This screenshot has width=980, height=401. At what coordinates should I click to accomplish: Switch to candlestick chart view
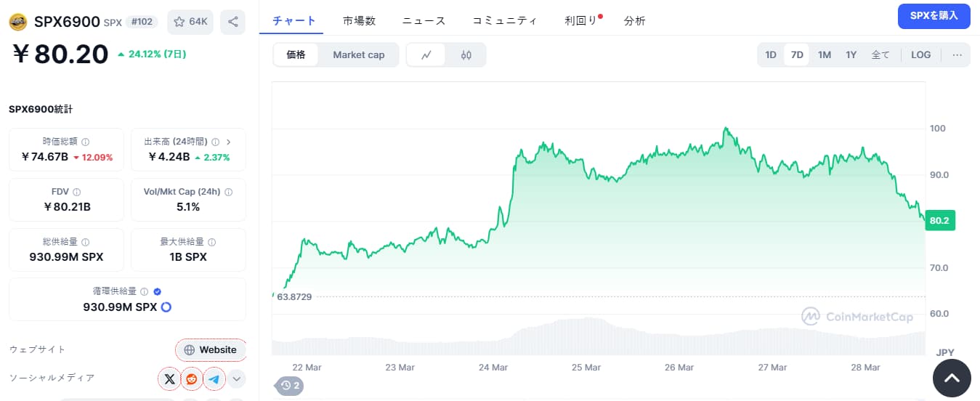coord(466,55)
